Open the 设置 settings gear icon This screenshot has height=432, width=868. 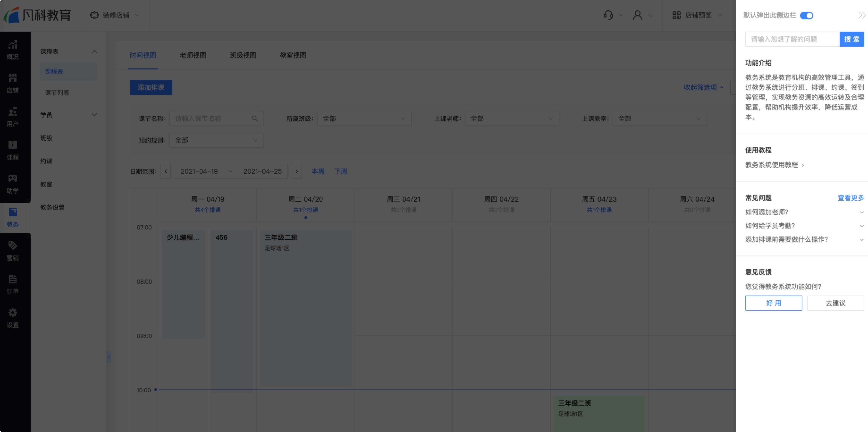(13, 312)
